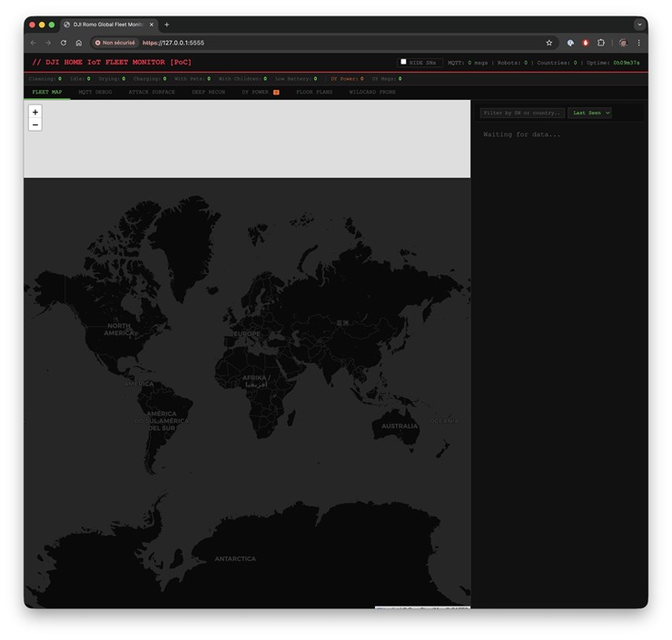Focus the Filter by SN or country field

pos(522,113)
